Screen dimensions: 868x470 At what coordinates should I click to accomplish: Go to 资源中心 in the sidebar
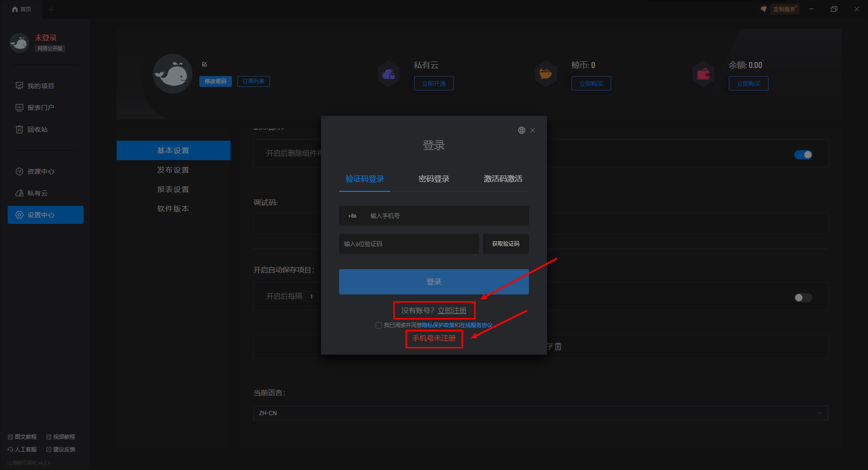point(45,171)
